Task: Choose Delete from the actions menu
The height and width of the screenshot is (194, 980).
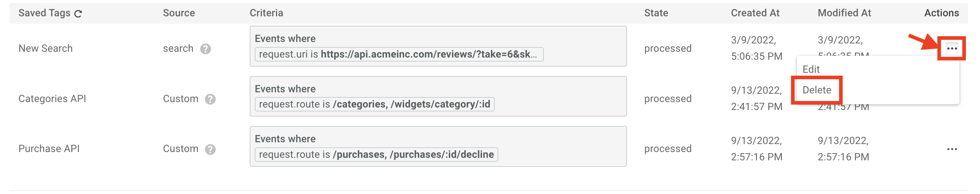Action: [x=816, y=90]
